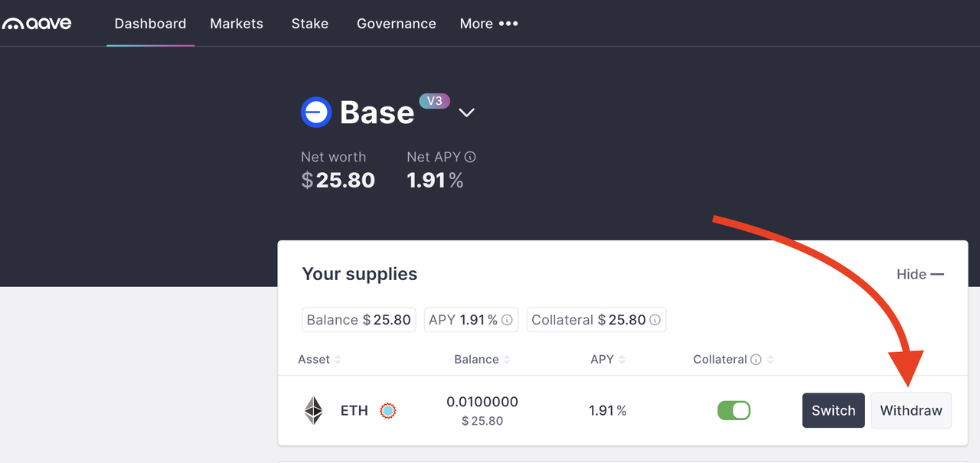Click the Withdraw button for ETH
The width and height of the screenshot is (980, 463).
point(911,410)
